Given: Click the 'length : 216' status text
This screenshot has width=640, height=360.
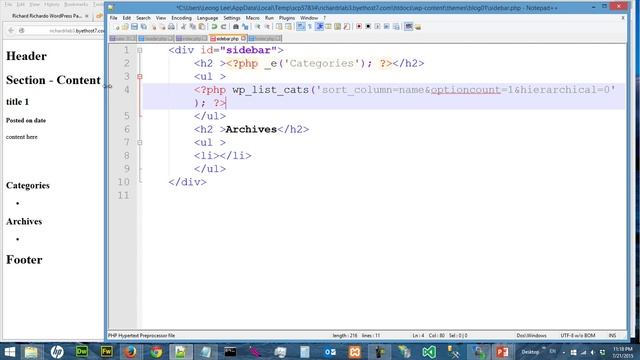Looking at the screenshot, I should (x=345, y=336).
